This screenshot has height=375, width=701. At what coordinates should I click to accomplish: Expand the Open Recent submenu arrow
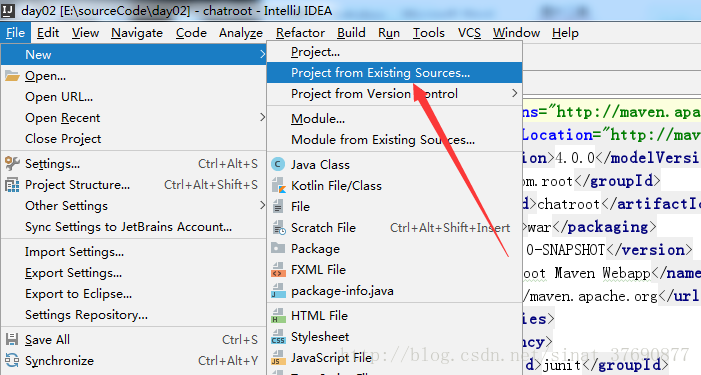click(262, 118)
